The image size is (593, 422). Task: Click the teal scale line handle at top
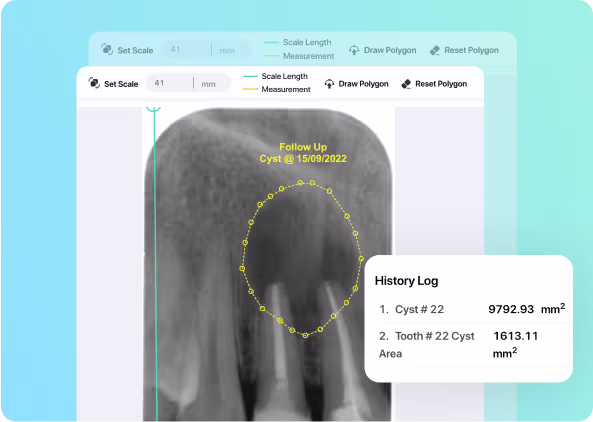[x=154, y=109]
